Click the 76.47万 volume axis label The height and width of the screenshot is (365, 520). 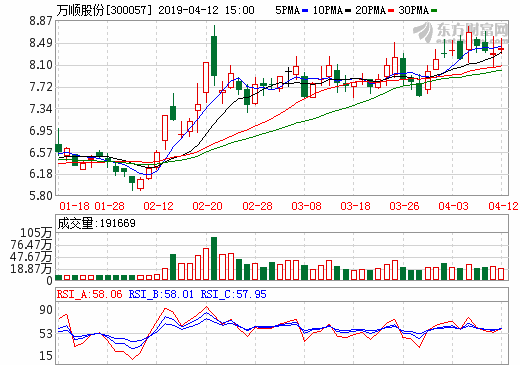tap(31, 245)
